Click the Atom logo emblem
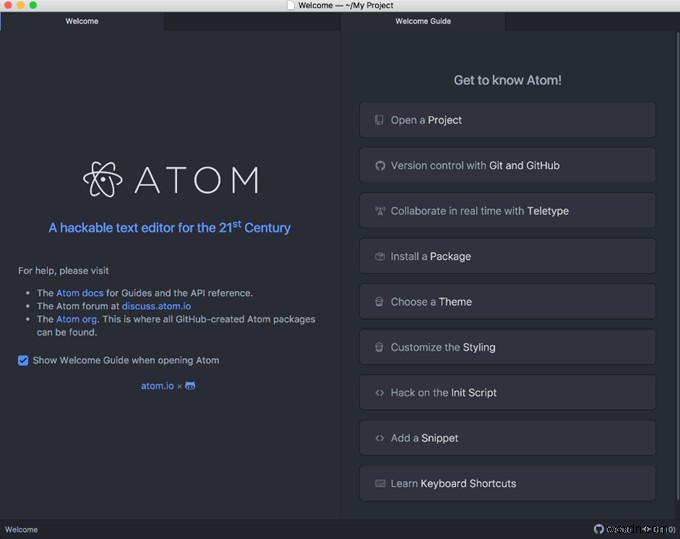680x539 pixels. [x=103, y=180]
